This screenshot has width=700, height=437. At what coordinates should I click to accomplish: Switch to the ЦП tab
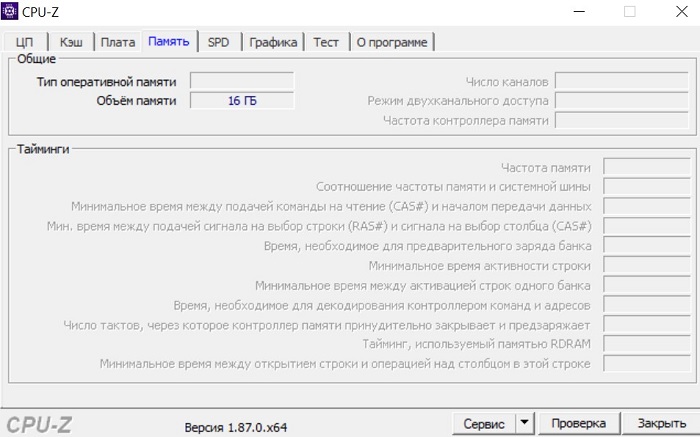pyautogui.click(x=25, y=42)
